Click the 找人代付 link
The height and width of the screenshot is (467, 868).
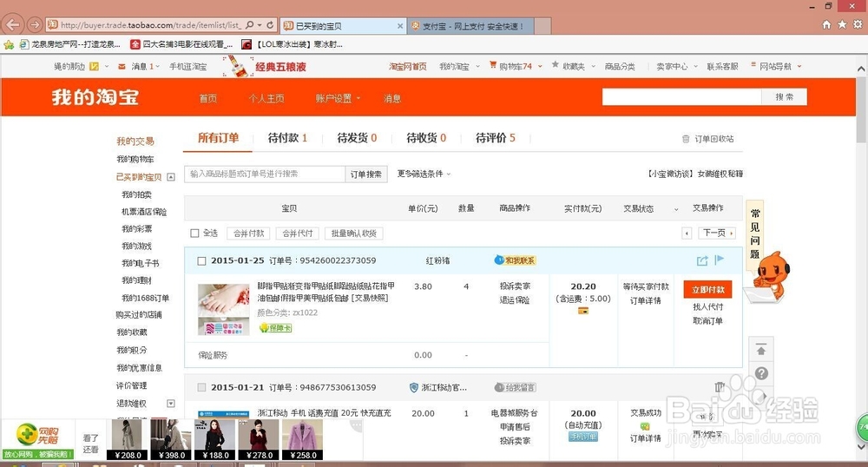click(707, 306)
